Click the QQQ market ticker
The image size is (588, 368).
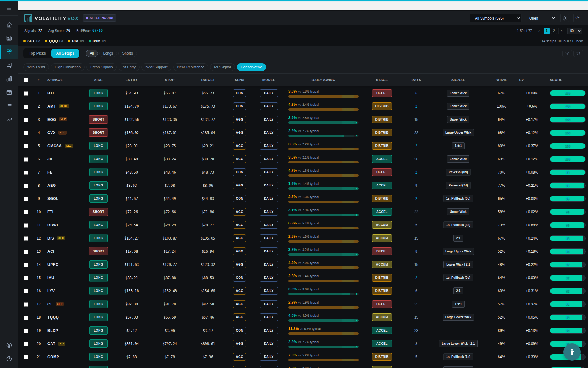point(54,41)
